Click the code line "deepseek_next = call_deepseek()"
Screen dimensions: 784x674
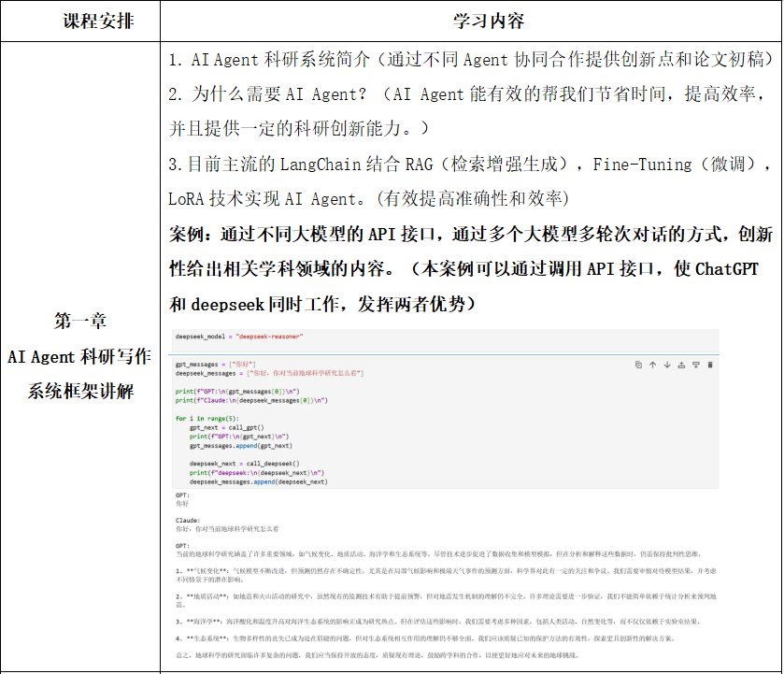click(245, 464)
